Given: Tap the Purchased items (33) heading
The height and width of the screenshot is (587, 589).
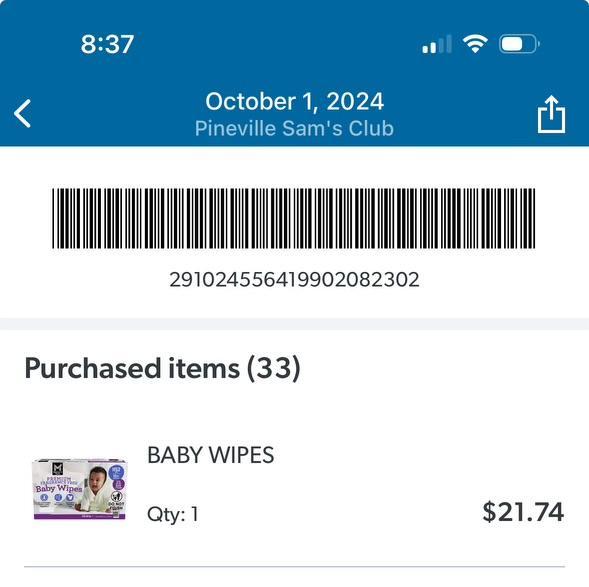Looking at the screenshot, I should click(x=162, y=368).
